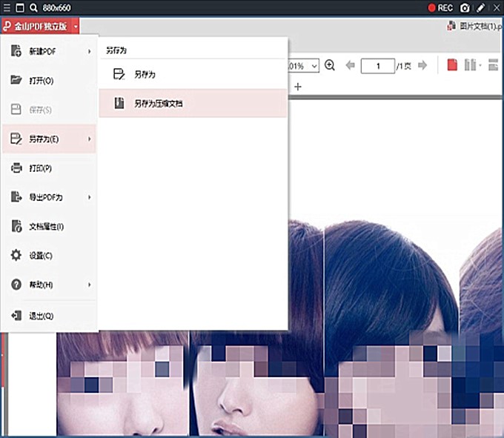Choose 打开(O) to open a file
Image resolution: width=504 pixels, height=438 pixels.
41,80
